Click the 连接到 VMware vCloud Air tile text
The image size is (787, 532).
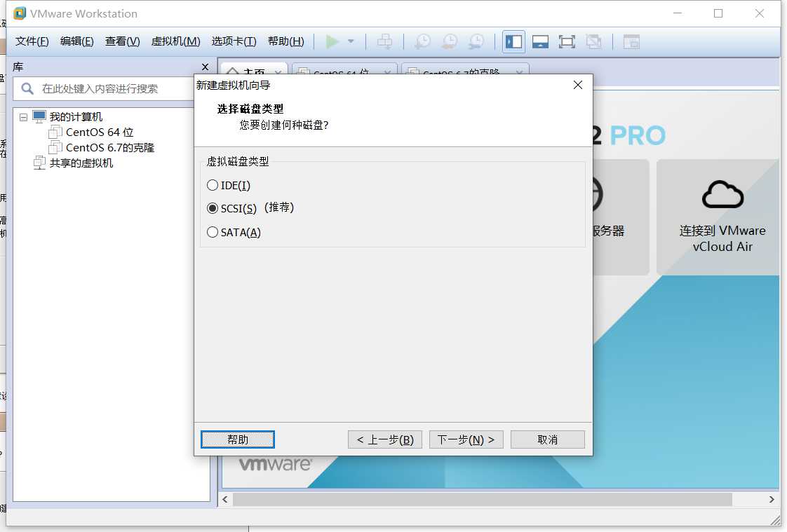pos(722,239)
